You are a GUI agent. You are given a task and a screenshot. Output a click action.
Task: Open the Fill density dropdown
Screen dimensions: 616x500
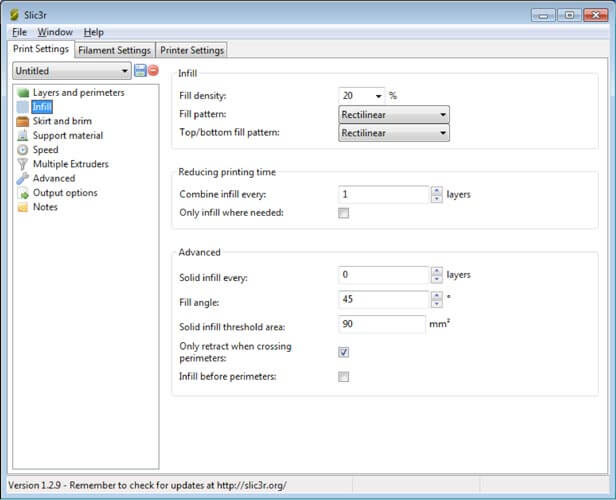[x=378, y=96]
